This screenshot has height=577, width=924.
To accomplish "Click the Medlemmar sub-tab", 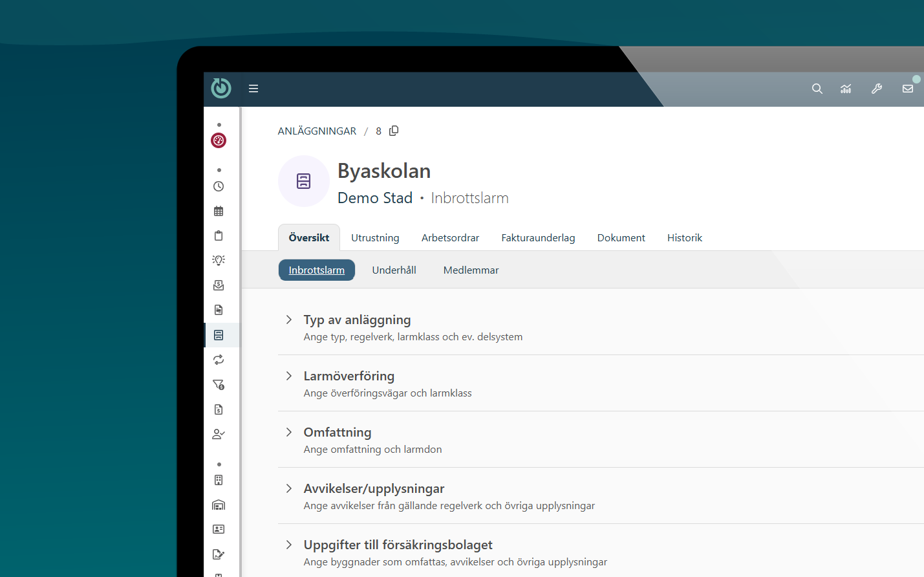I will point(471,270).
